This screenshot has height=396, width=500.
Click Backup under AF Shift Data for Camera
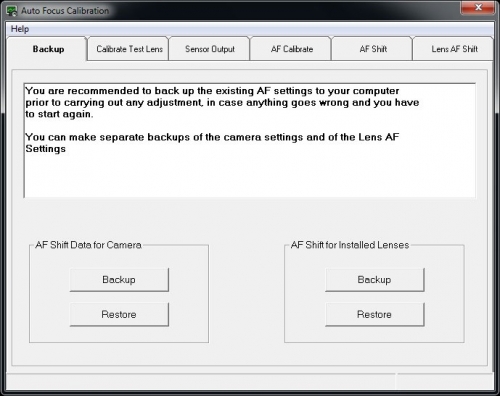coord(119,280)
